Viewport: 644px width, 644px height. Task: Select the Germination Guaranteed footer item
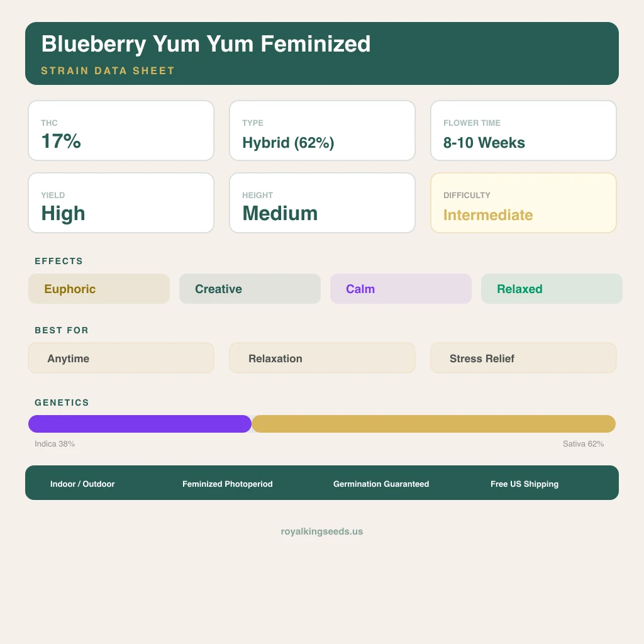pyautogui.click(x=381, y=484)
